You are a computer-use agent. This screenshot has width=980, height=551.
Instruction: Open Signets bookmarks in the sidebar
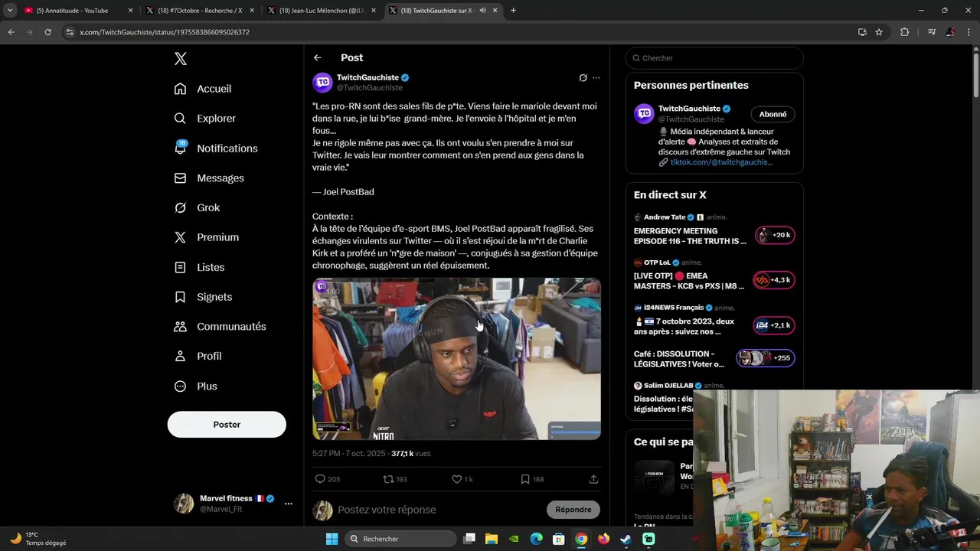[204, 297]
